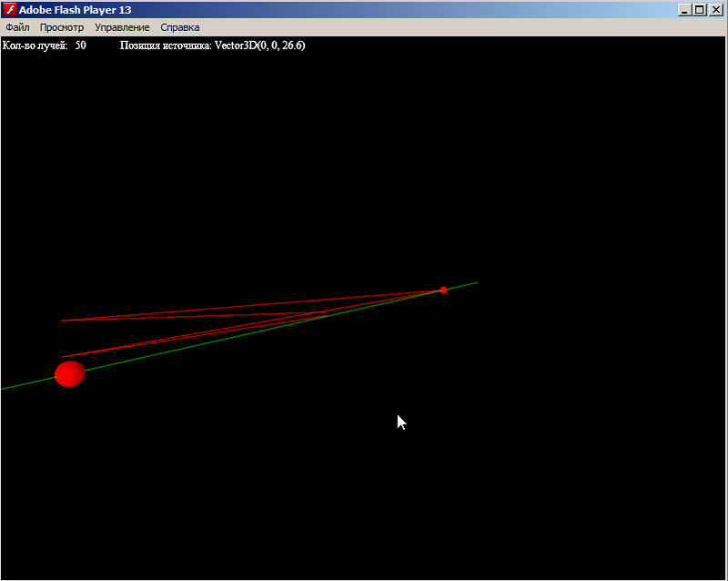The image size is (728, 581).
Task: Select the small red light source dot
Action: click(x=443, y=290)
